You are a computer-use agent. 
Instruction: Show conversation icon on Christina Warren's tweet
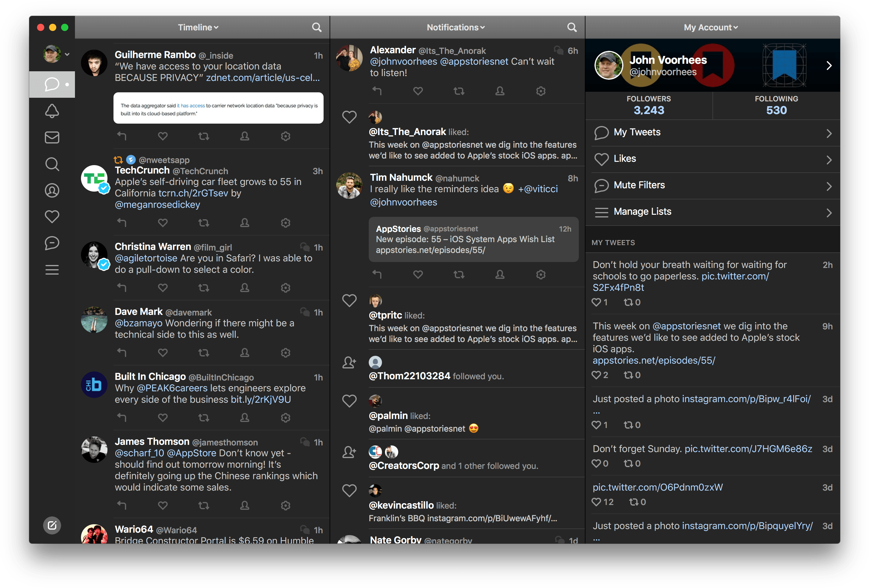(x=305, y=247)
